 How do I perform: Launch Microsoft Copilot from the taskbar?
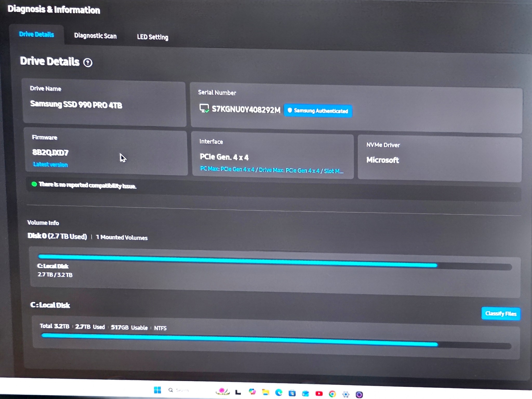pyautogui.click(x=252, y=392)
